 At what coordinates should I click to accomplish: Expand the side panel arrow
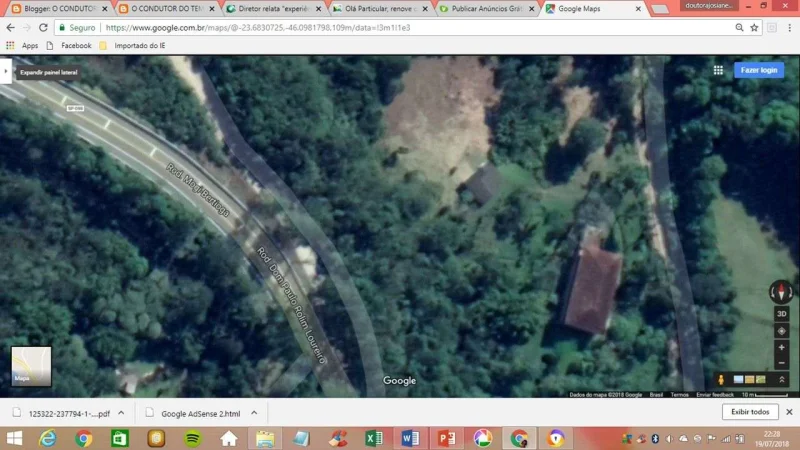click(x=6, y=71)
